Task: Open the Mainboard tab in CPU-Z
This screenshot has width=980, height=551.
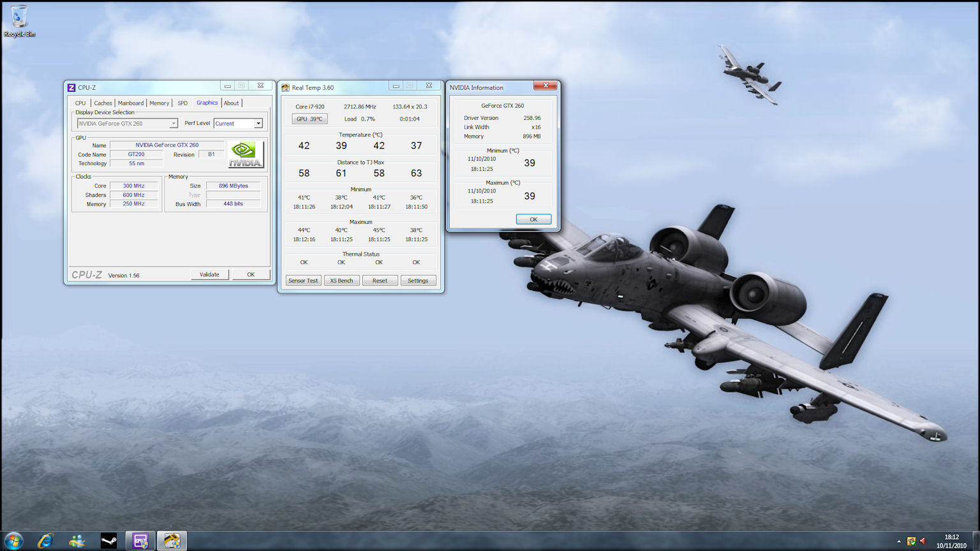Action: (x=131, y=103)
